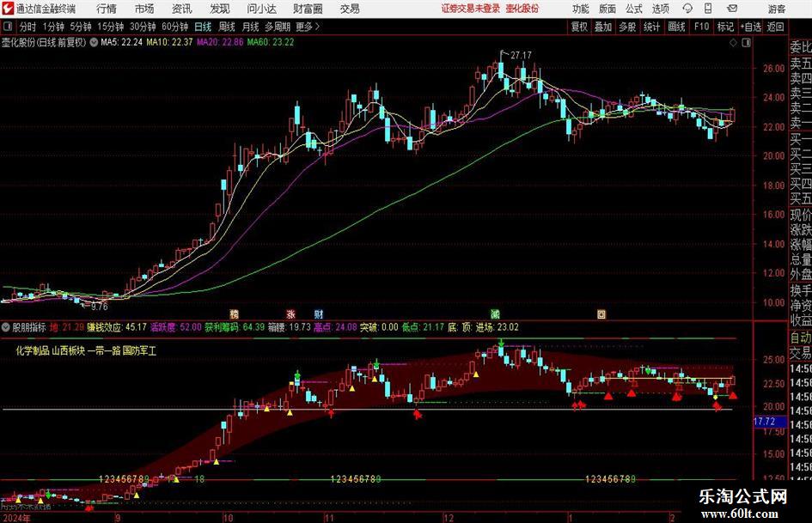Switch to the 分时 chart tab
The height and width of the screenshot is (523, 812).
(x=27, y=27)
